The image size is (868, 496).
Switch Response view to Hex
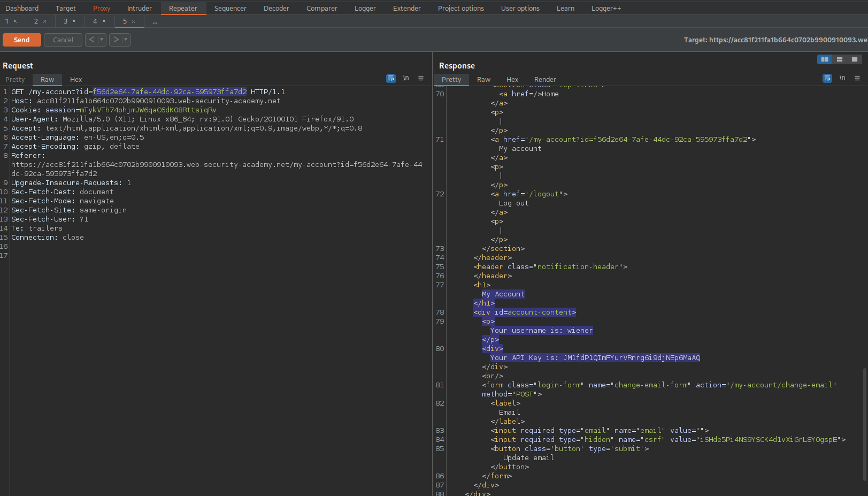pyautogui.click(x=512, y=79)
